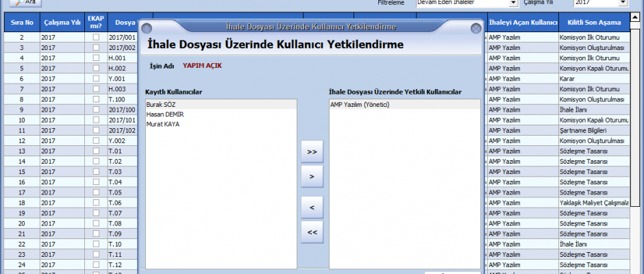This screenshot has height=274, width=644.
Task: Tick EKAP checkbox in row 2
Action: 96,37
